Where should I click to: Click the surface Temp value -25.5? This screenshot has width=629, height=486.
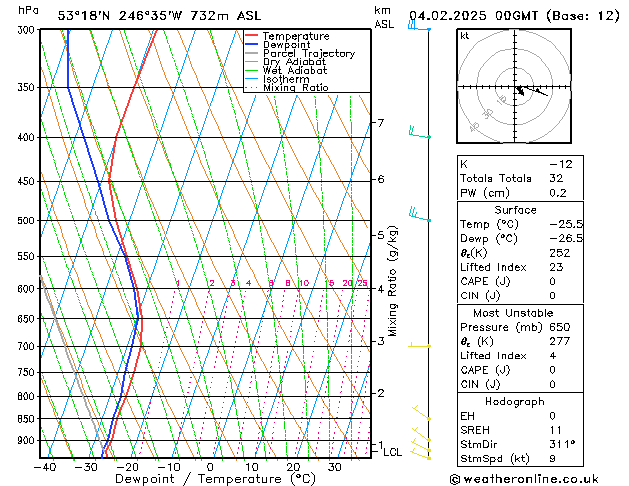566,225
